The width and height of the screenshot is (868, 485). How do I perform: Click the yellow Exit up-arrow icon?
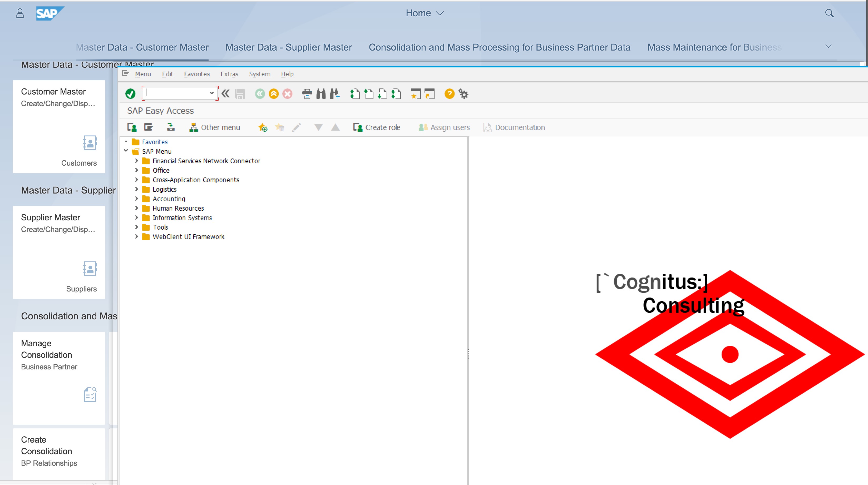tap(274, 94)
